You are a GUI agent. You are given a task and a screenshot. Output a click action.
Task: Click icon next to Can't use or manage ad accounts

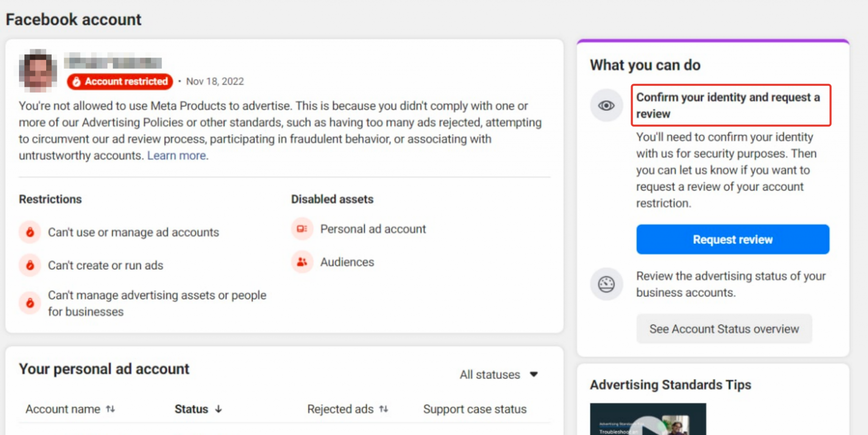[x=30, y=232]
